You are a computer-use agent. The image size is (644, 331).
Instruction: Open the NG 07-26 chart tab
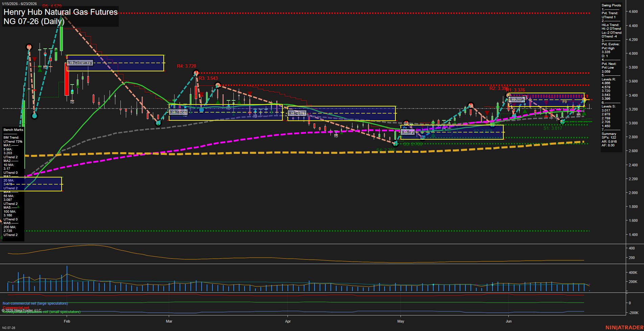coord(8,328)
